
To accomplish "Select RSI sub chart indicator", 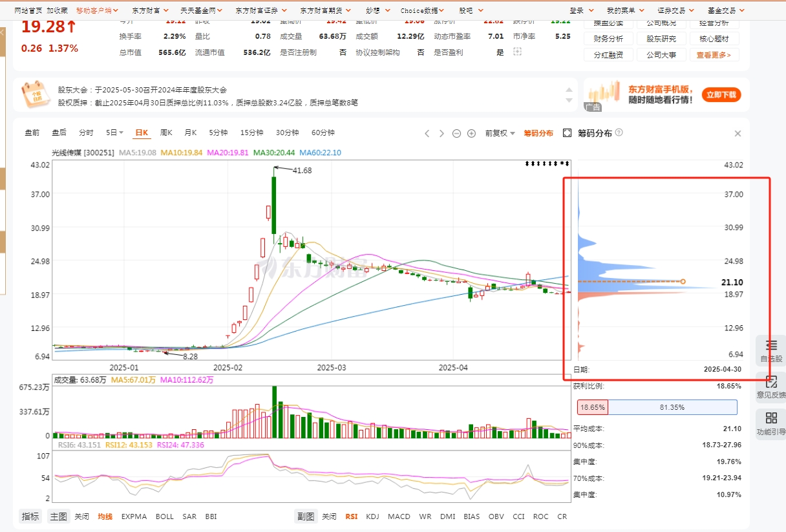I will pos(351,516).
